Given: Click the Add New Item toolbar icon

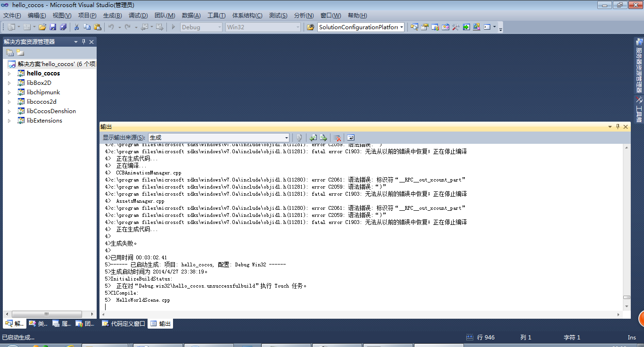Looking at the screenshot, I should (27, 27).
